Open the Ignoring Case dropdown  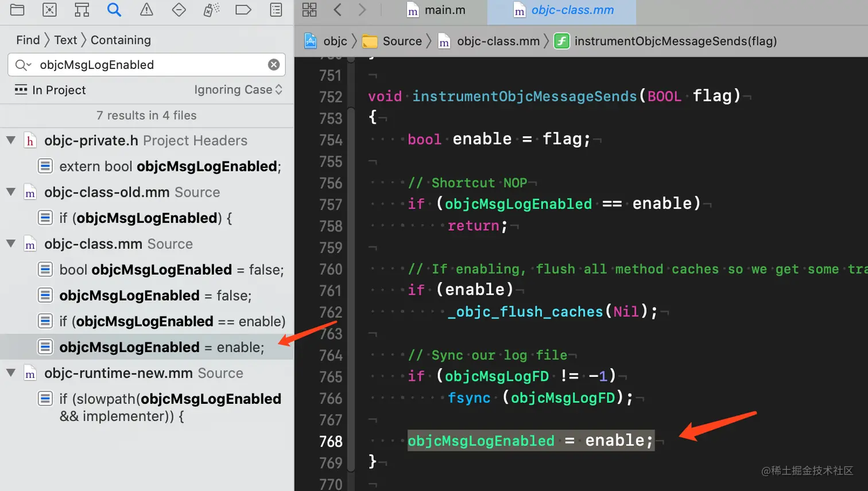click(238, 90)
